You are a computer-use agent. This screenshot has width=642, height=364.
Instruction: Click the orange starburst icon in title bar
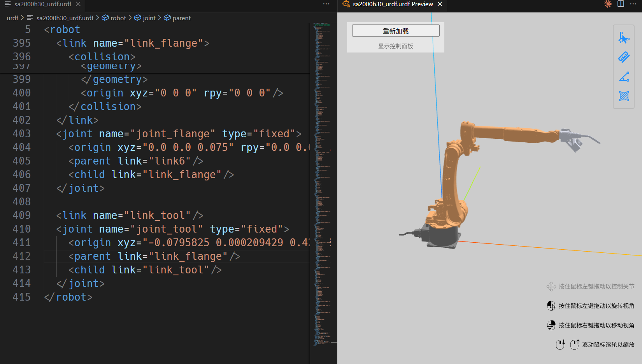click(x=607, y=4)
